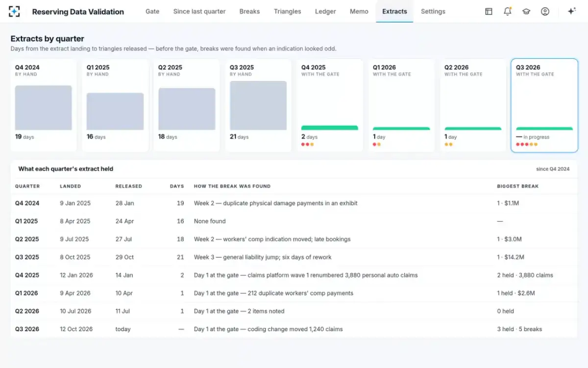Select the Q2 2026 with the gate card
Image resolution: width=588 pixels, height=368 pixels.
pos(473,105)
